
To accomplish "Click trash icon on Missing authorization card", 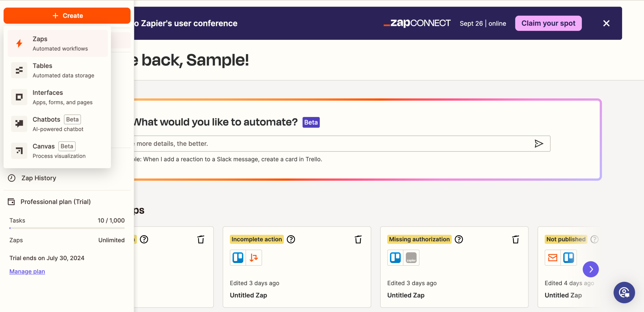I will point(515,239).
